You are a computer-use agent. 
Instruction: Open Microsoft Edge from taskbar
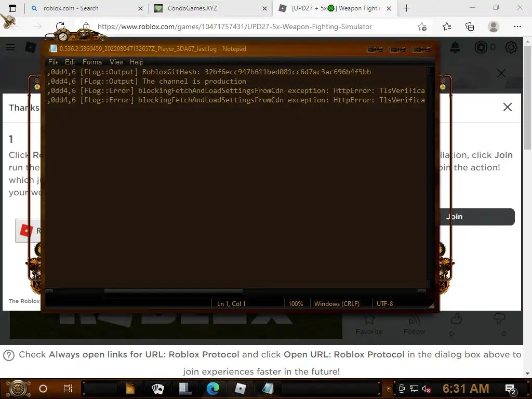click(x=212, y=389)
